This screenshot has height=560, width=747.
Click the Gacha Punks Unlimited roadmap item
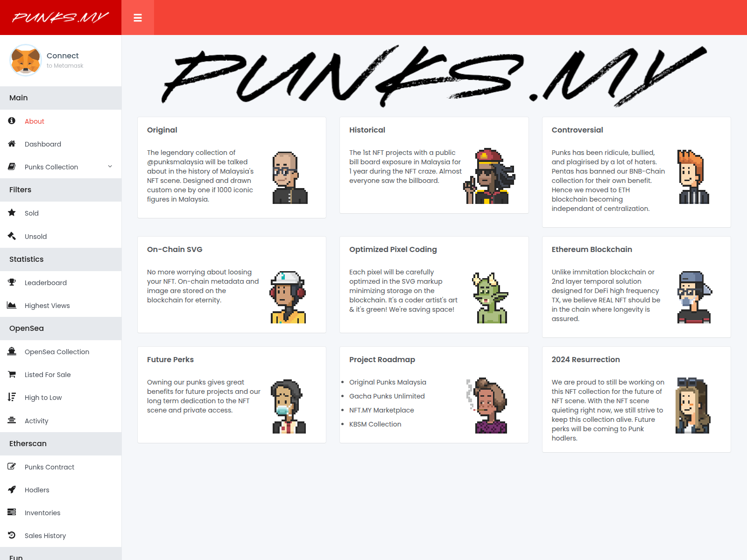pyautogui.click(x=387, y=396)
